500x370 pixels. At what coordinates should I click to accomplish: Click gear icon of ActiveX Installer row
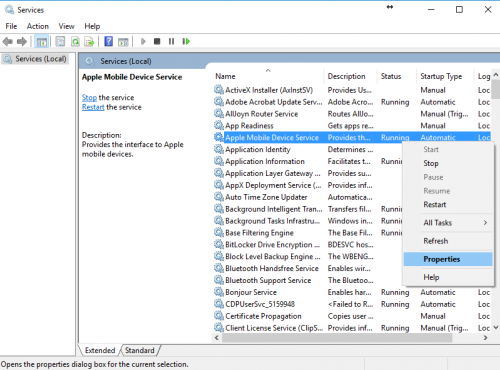coord(219,90)
